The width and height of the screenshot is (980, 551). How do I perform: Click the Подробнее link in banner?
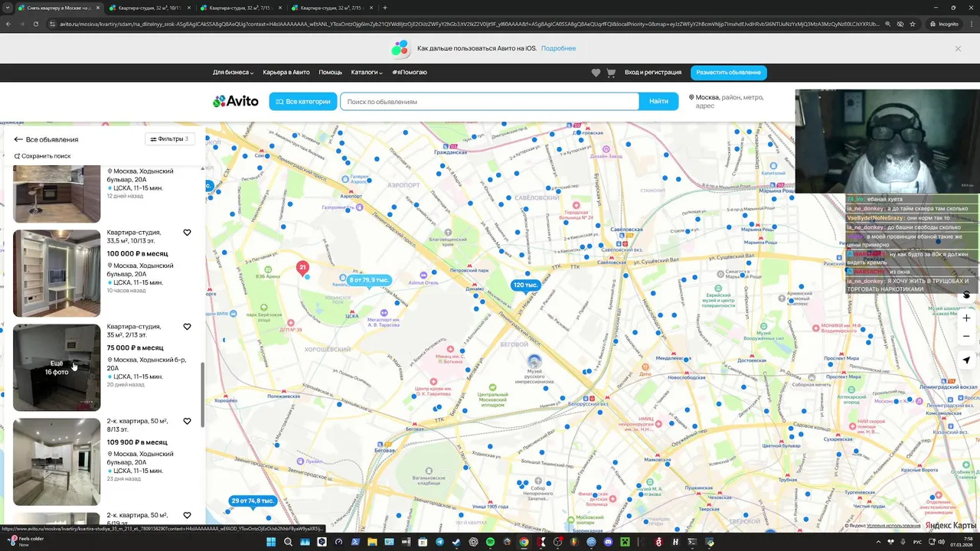click(558, 48)
